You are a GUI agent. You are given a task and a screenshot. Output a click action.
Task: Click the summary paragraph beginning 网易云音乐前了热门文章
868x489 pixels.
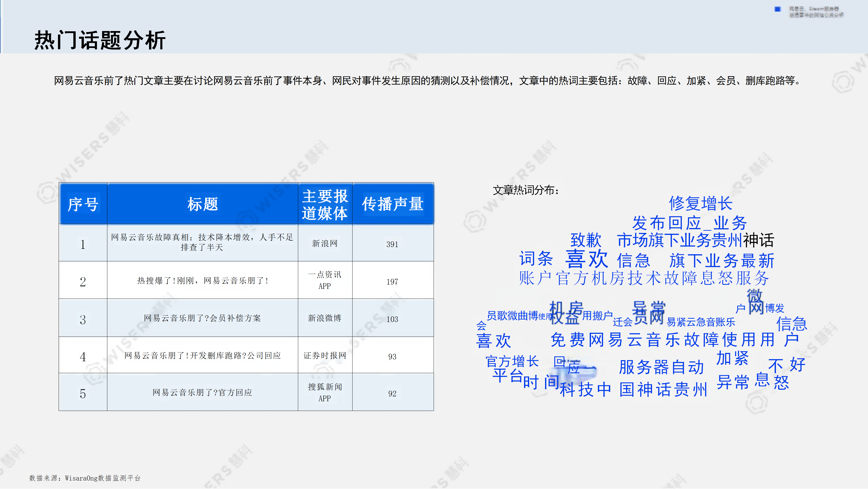[x=427, y=81]
